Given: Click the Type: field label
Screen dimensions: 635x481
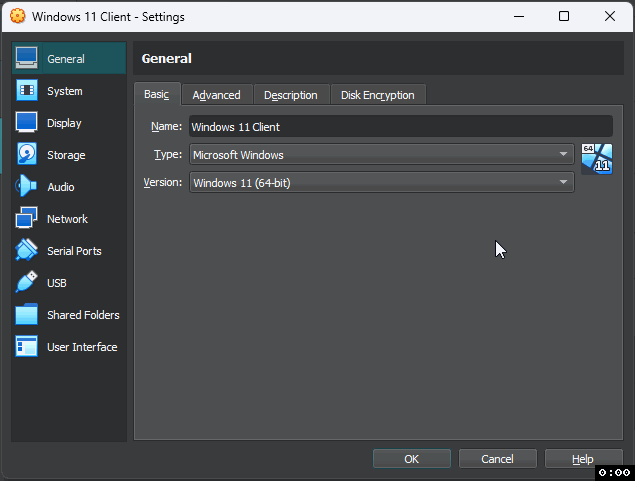Looking at the screenshot, I should (168, 154).
